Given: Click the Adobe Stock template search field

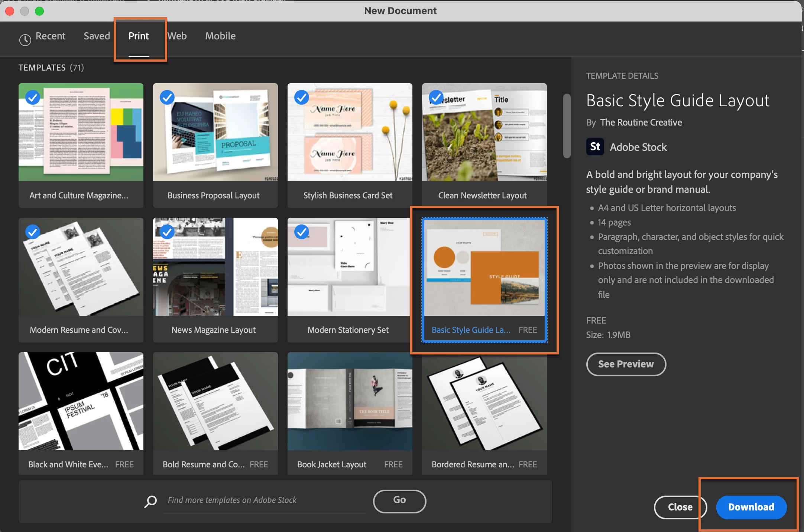Looking at the screenshot, I should [264, 500].
